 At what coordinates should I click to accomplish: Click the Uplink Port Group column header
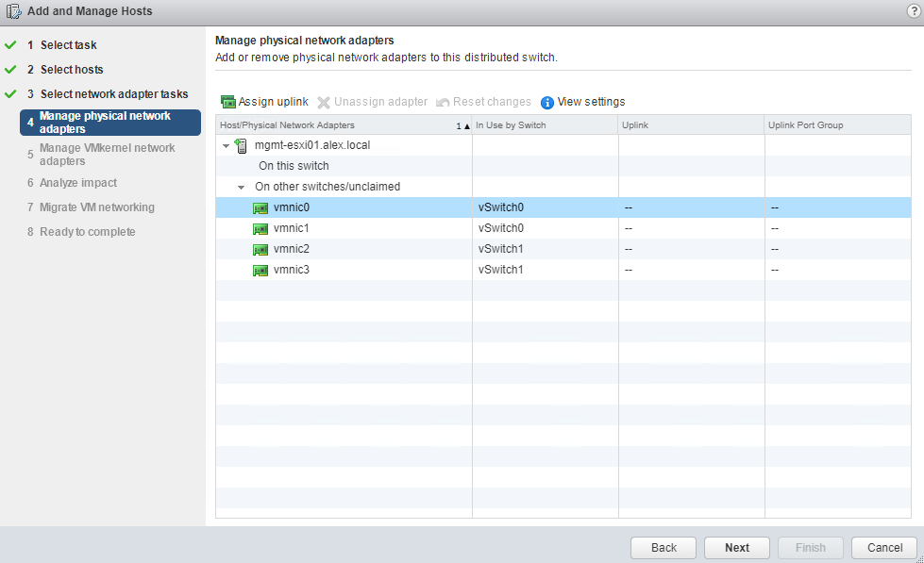coord(805,125)
